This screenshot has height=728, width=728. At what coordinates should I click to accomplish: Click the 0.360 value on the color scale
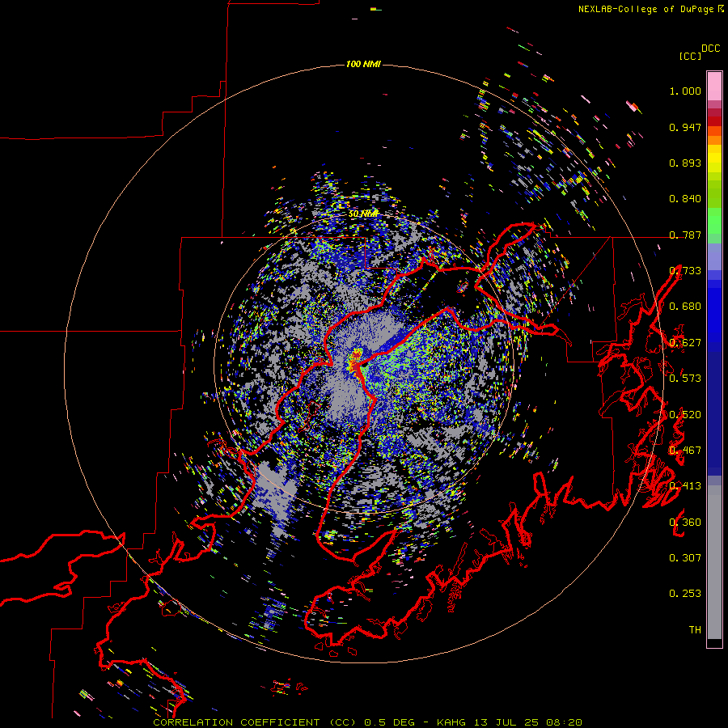(685, 522)
